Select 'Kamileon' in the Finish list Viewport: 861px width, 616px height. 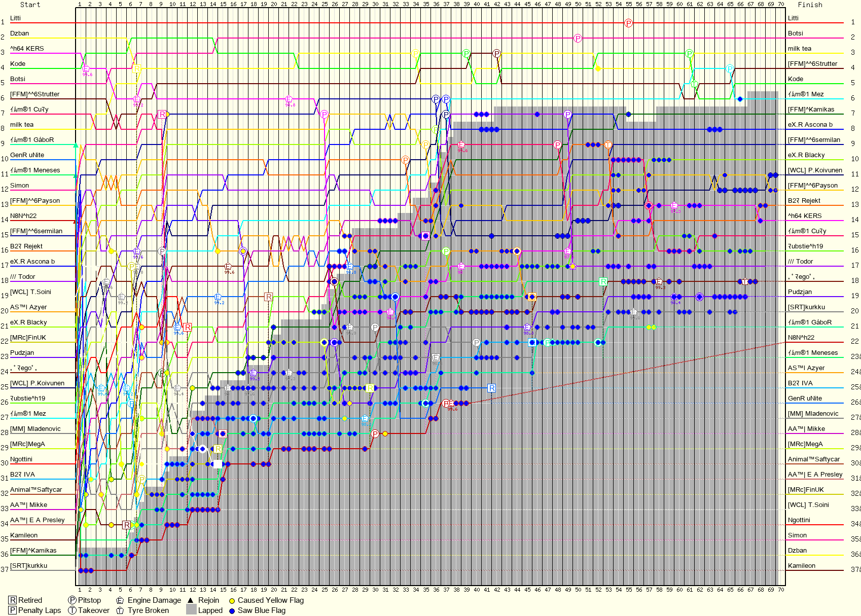click(x=801, y=565)
